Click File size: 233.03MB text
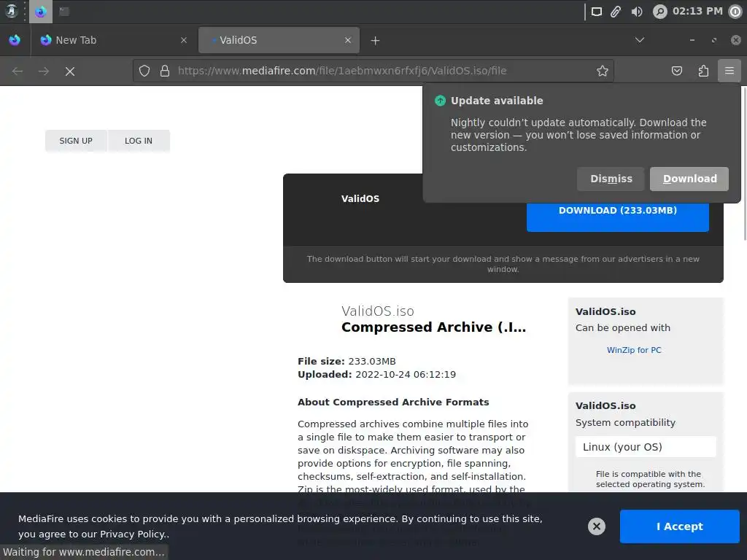This screenshot has height=560, width=747. [347, 362]
